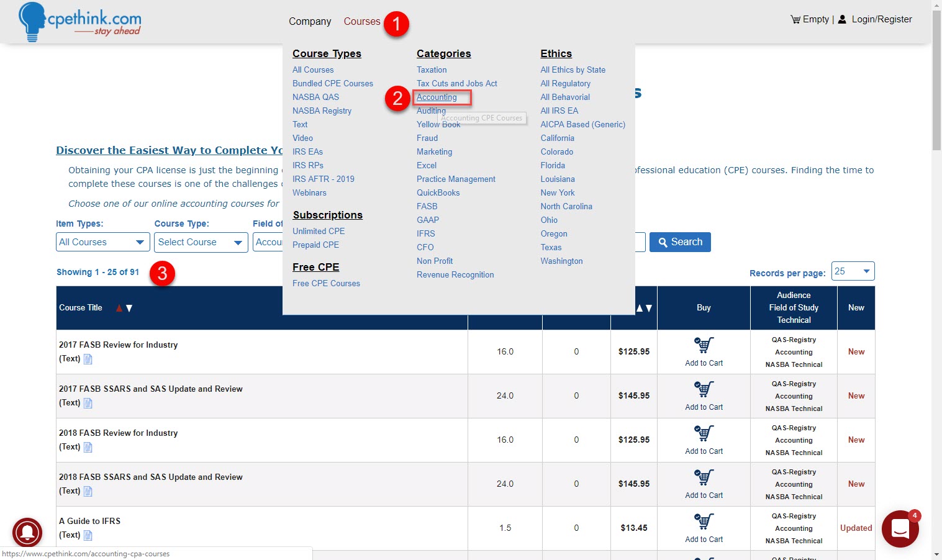Expand the Select Course dropdown
Screen dimensions: 942x560
click(201, 242)
